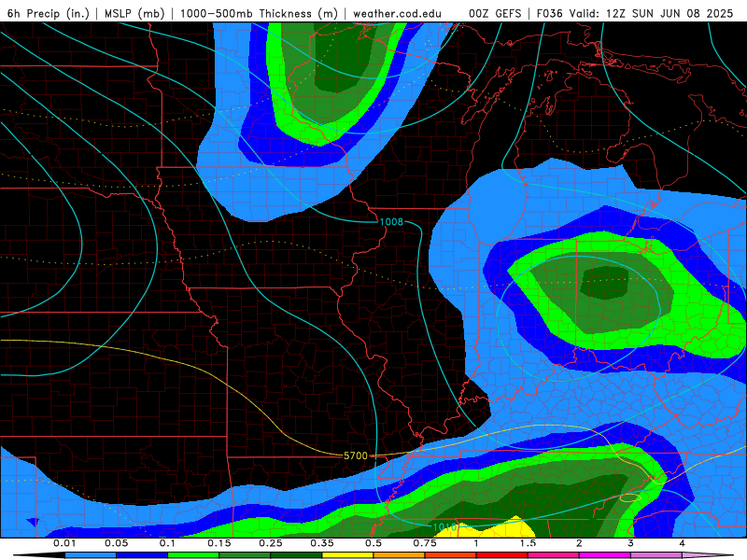Click the '00Z GEFS' model label
This screenshot has height=560, width=747.
click(495, 13)
